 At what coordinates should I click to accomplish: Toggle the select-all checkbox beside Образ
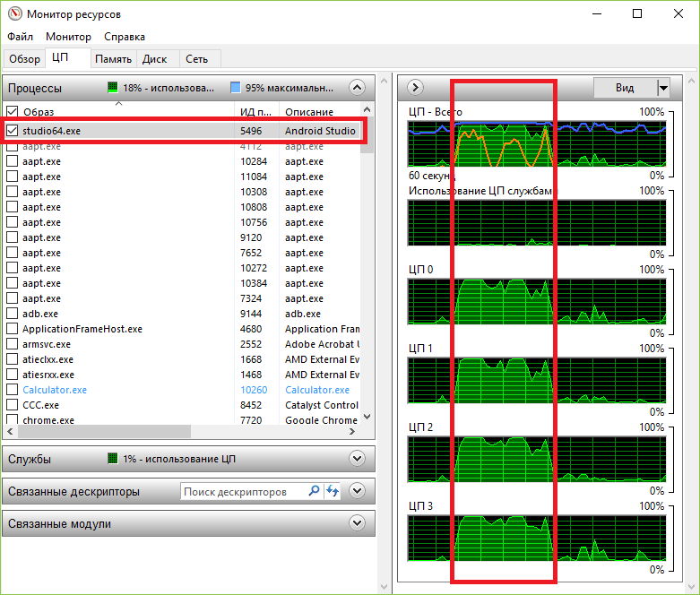[x=12, y=111]
